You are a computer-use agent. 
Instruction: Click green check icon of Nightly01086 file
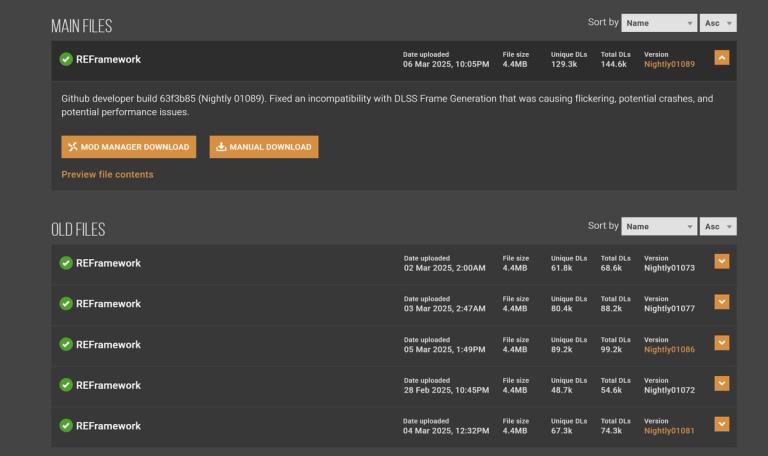[66, 344]
